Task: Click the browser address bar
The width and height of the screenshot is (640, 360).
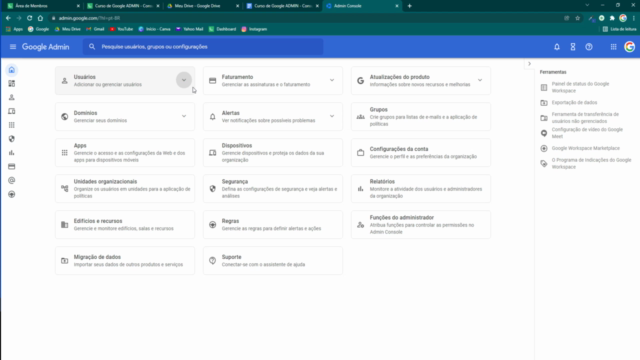Action: tap(306, 18)
